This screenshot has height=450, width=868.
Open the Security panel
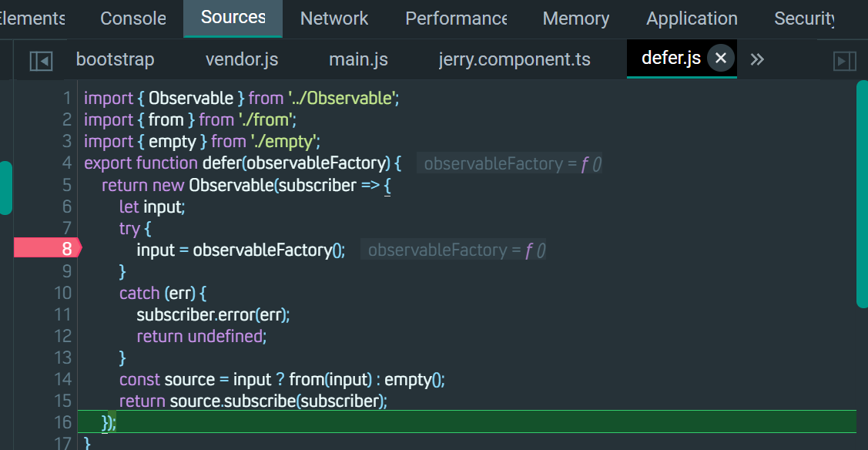[805, 18]
